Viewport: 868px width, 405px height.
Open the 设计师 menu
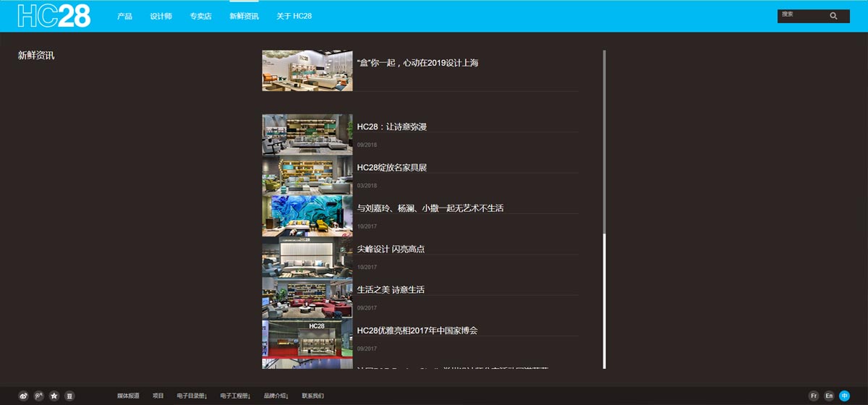(161, 16)
